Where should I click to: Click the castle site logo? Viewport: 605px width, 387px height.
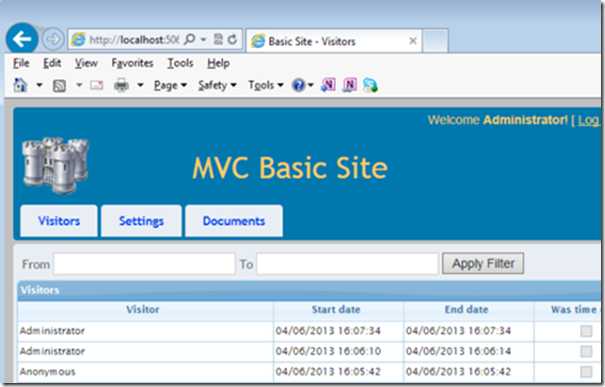[x=55, y=165]
